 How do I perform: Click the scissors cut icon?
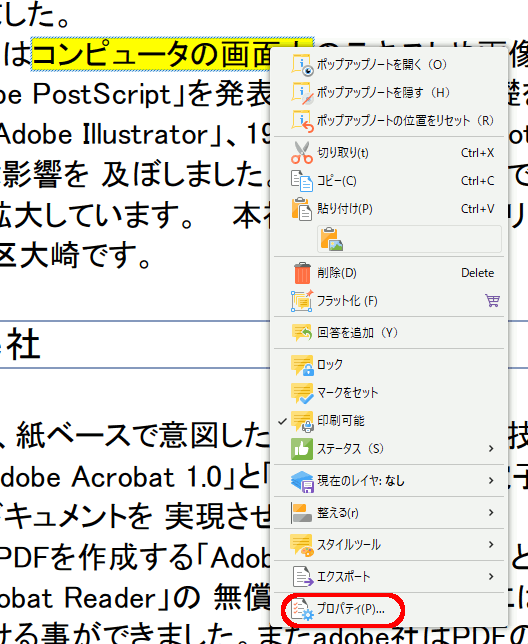pos(302,153)
